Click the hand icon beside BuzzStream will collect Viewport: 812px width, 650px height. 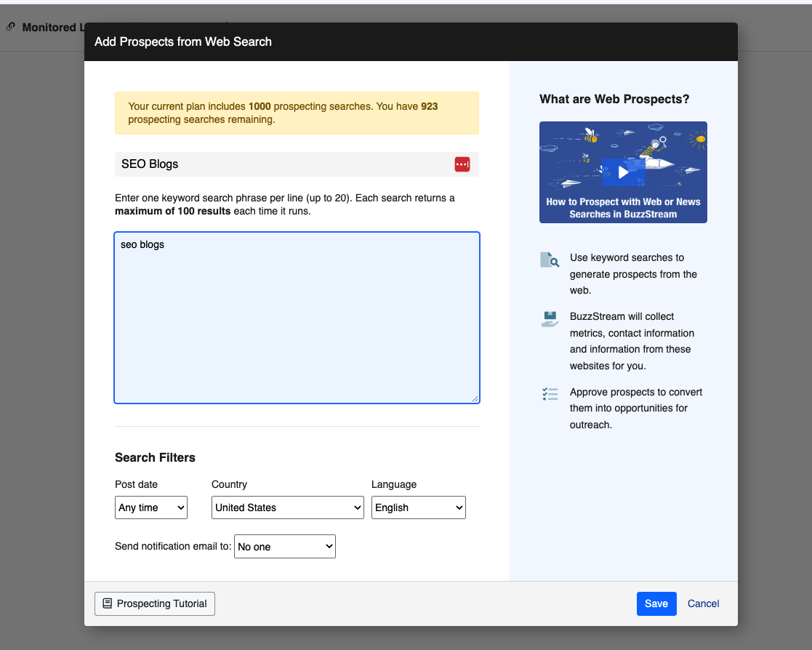550,319
